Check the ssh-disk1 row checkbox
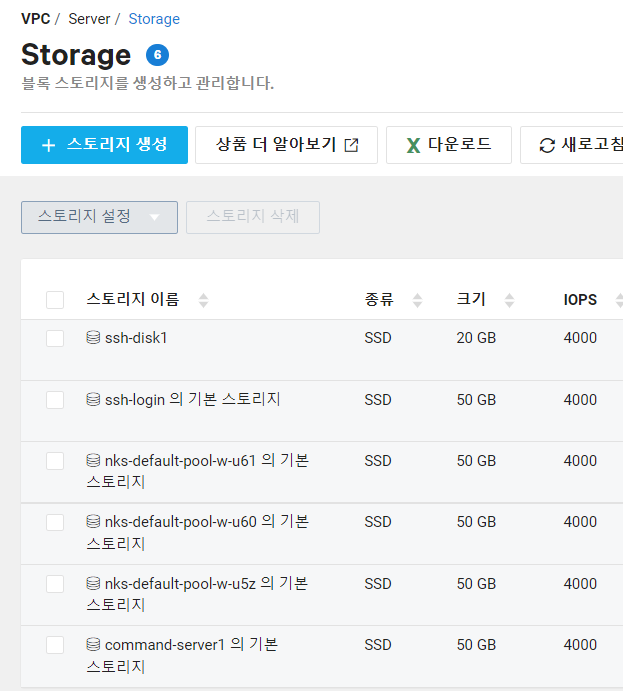The height and width of the screenshot is (691, 623). pos(55,338)
